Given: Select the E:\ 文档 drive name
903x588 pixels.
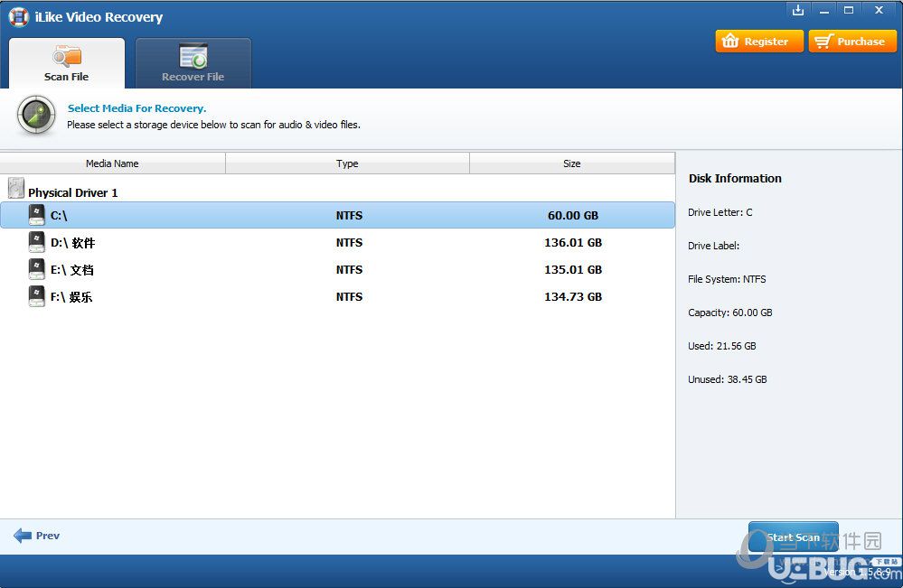Looking at the screenshot, I should pyautogui.click(x=72, y=270).
